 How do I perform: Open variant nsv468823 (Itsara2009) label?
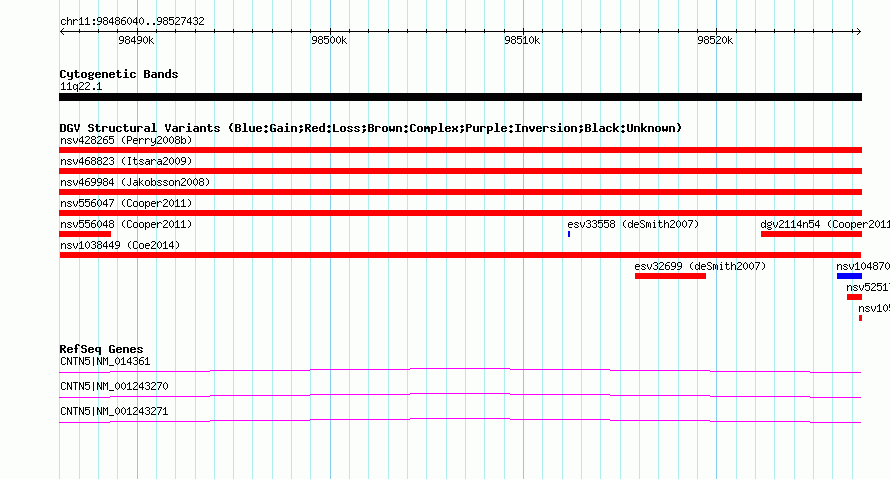point(126,161)
